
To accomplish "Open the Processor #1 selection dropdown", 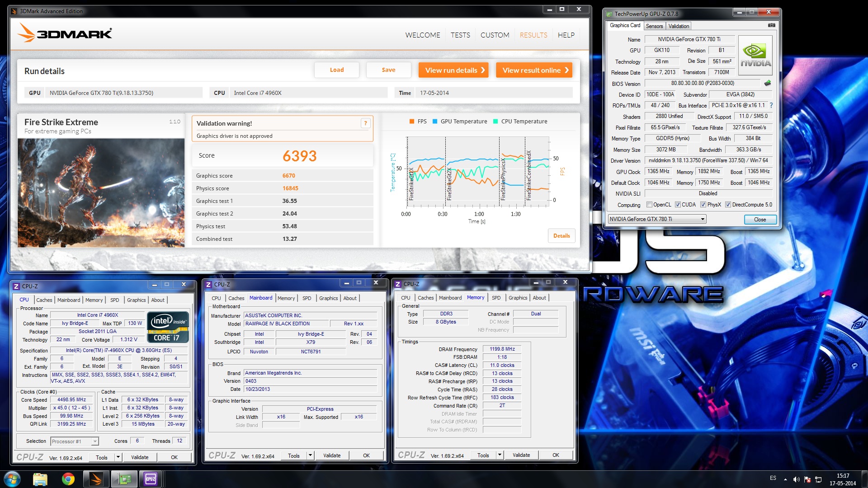I will 75,441.
